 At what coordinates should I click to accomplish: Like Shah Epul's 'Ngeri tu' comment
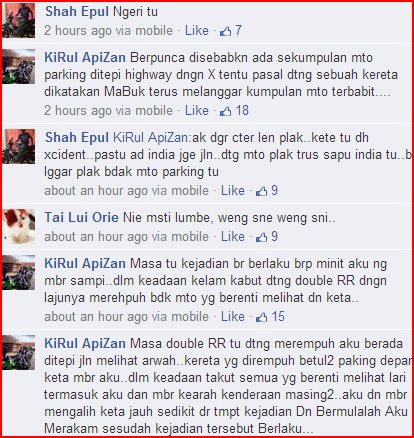[x=197, y=31]
